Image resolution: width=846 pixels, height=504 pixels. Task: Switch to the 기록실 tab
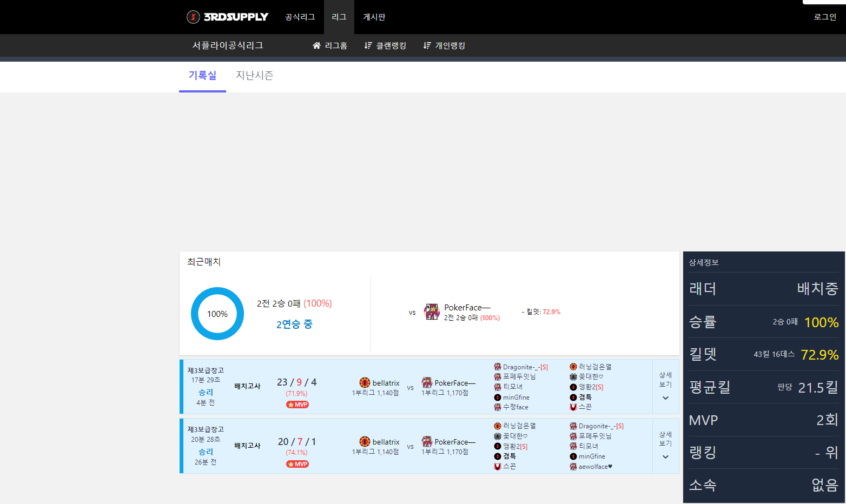202,76
